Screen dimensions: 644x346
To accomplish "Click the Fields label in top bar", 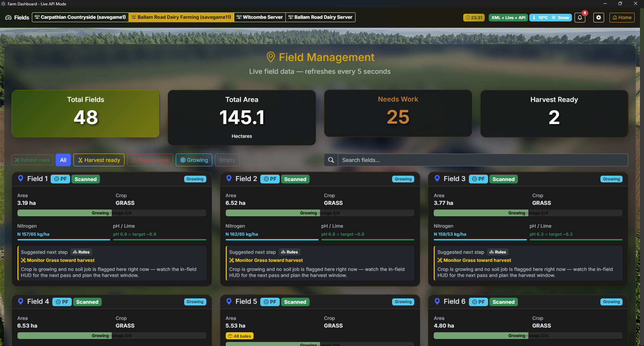I will click(21, 17).
